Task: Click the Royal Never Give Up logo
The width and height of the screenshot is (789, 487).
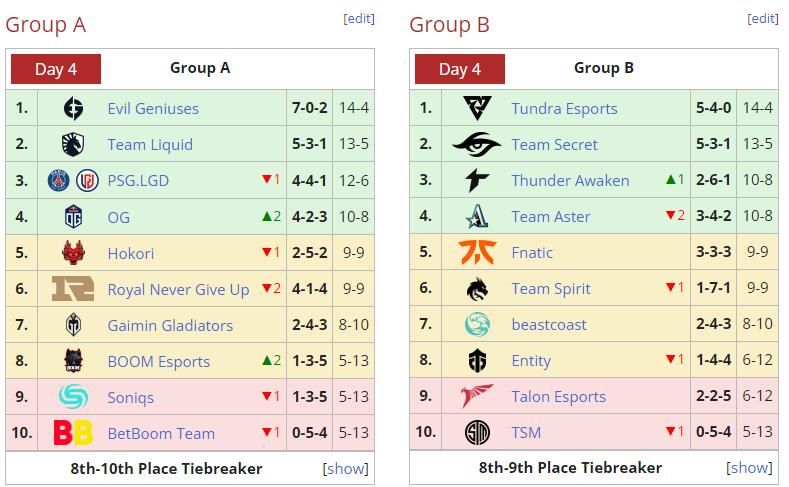Action: [x=73, y=289]
